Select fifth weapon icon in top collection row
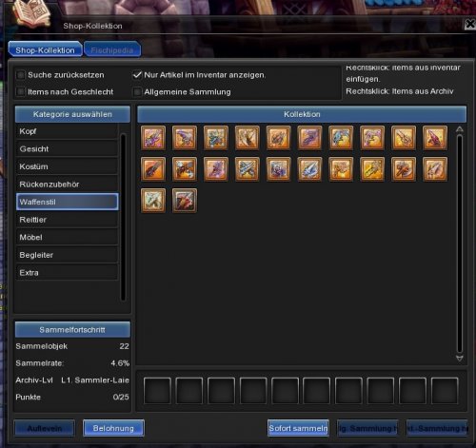476x448 pixels. pyautogui.click(x=278, y=138)
